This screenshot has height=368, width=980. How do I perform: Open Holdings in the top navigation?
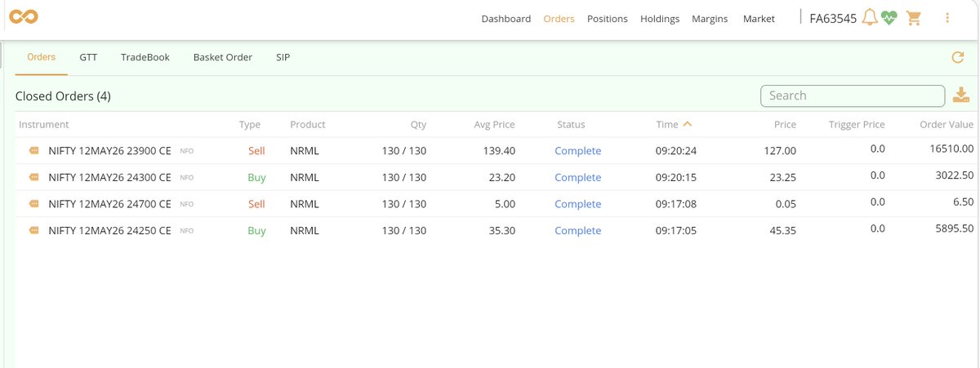pyautogui.click(x=660, y=19)
